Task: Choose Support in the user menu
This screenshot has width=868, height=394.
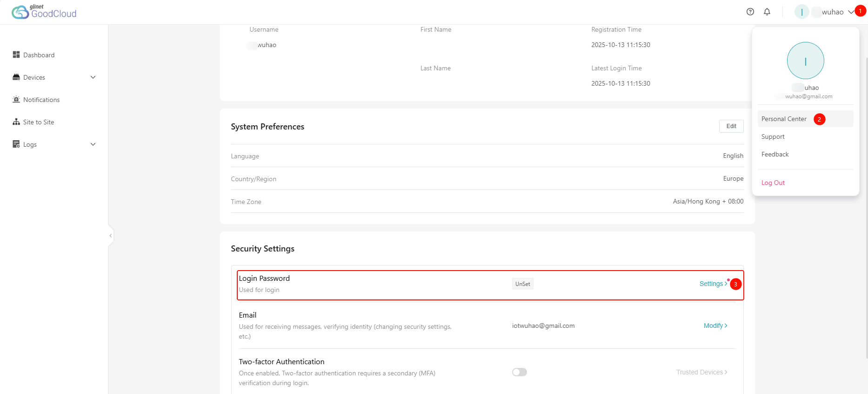Action: click(773, 137)
